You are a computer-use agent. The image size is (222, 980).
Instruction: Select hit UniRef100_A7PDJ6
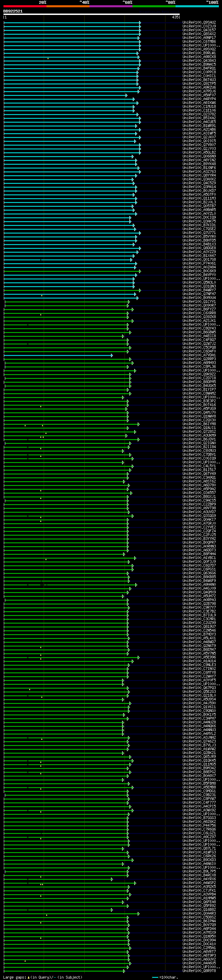point(199,91)
